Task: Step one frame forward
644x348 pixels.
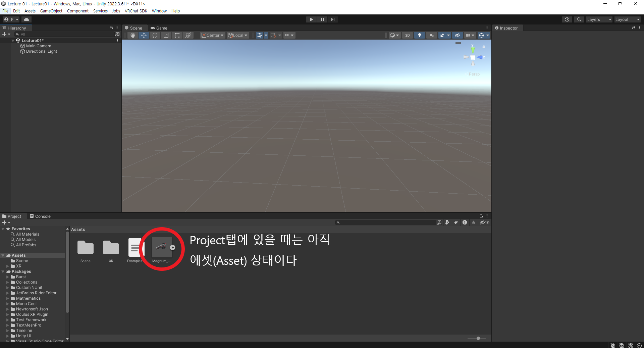Action: tap(332, 19)
